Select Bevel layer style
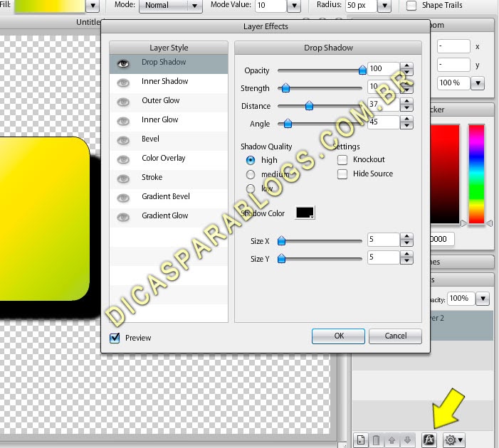This screenshot has width=499, height=448. click(x=169, y=140)
